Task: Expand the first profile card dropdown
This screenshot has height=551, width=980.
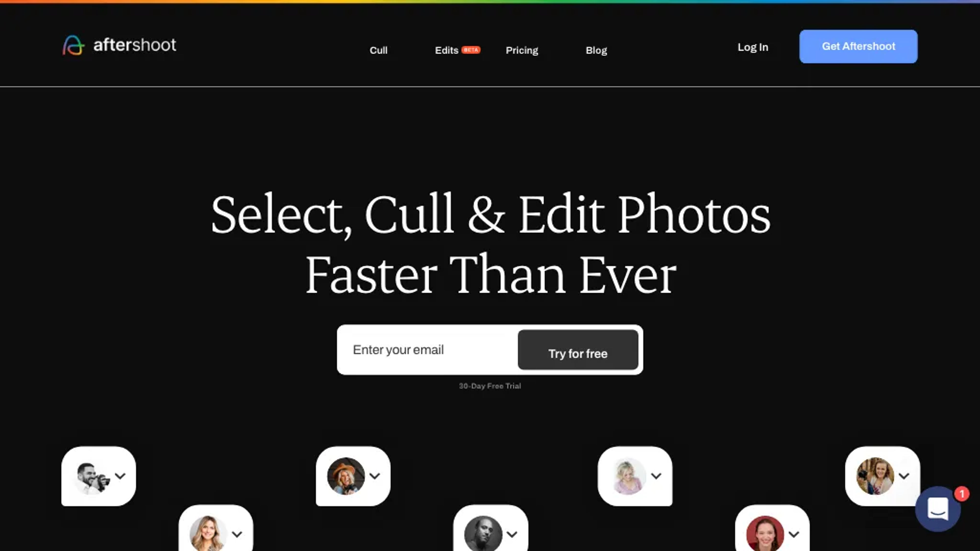Action: tap(120, 476)
